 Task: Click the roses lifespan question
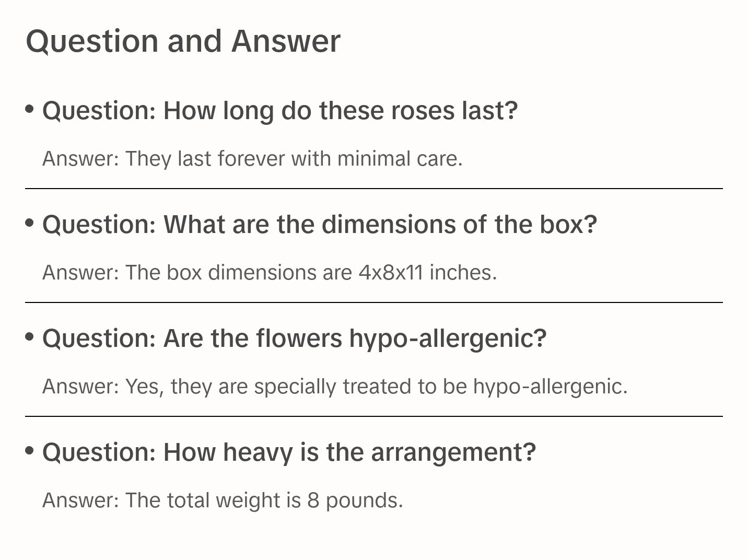[280, 111]
